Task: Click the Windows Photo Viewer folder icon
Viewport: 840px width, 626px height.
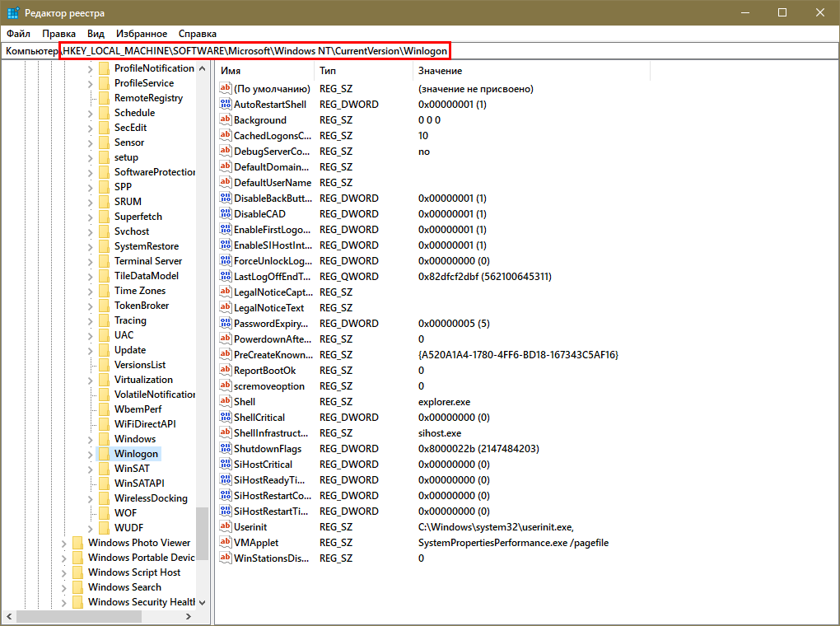Action: [77, 543]
